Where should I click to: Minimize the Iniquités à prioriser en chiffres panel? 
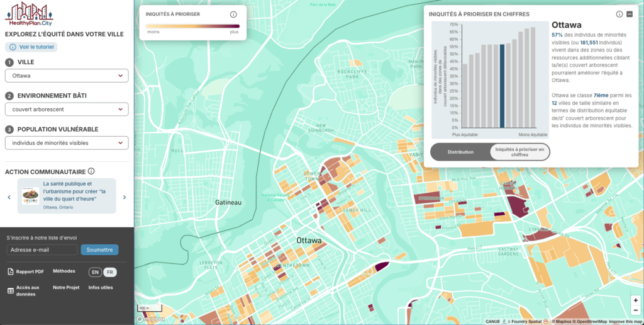(630, 14)
